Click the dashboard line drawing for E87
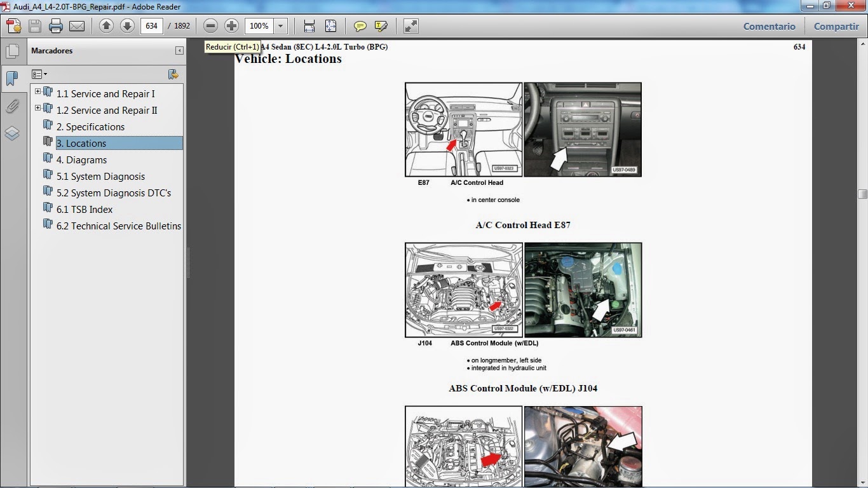This screenshot has height=488, width=868. coord(464,130)
